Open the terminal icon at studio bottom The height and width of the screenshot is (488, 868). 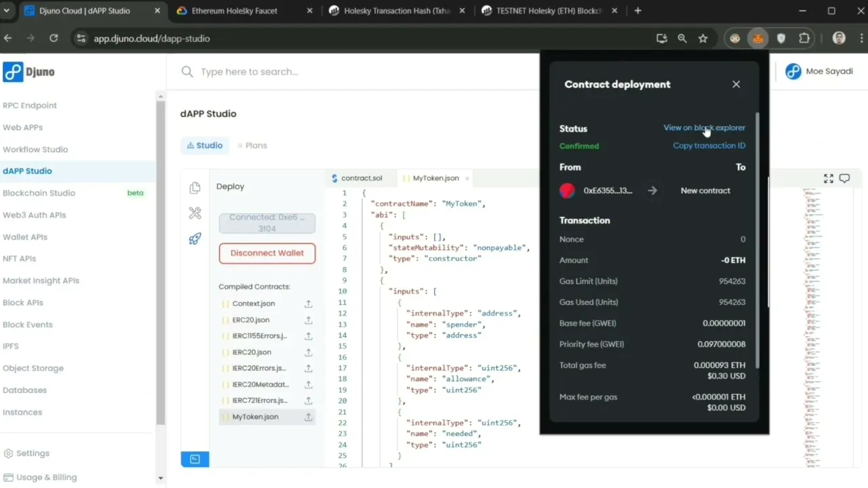tap(195, 459)
